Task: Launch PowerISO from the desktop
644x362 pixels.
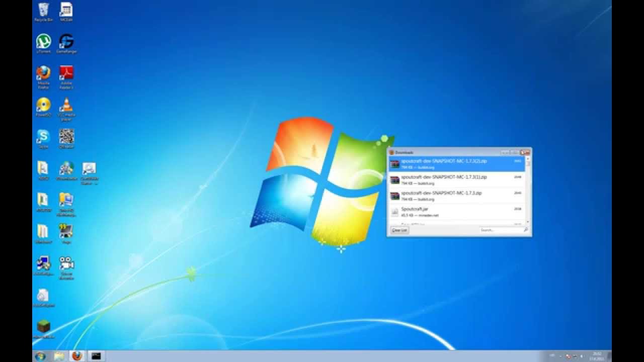Action: coord(44,107)
